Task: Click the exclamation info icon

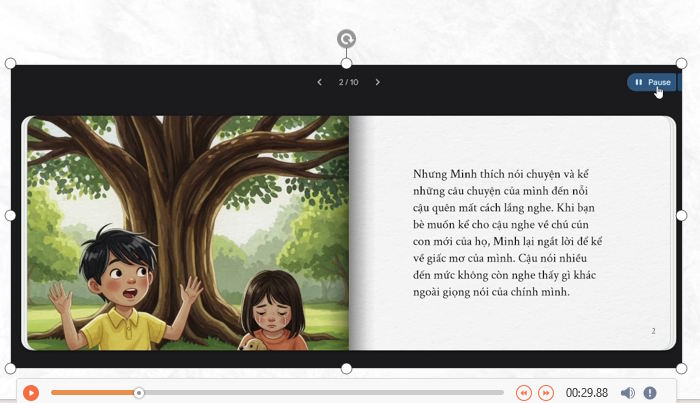Action: (650, 393)
